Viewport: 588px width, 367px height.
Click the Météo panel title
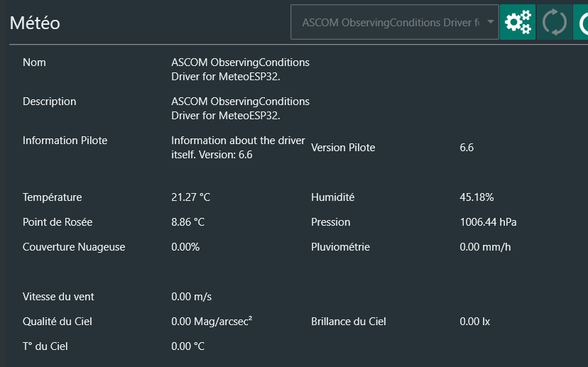coord(35,23)
